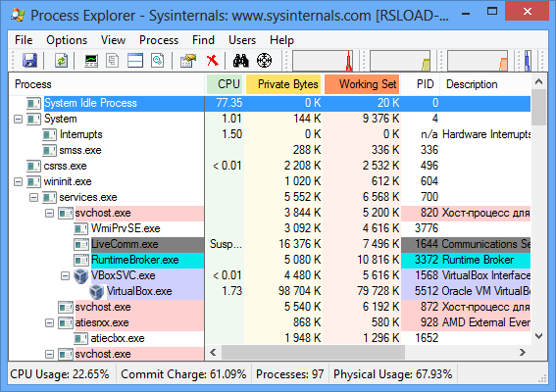The width and height of the screenshot is (556, 392).
Task: Collapse the svchost.exe PID 820 node
Action: [x=50, y=213]
